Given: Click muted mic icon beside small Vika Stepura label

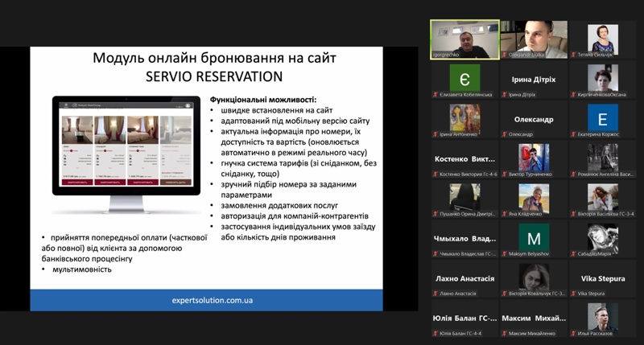Looking at the screenshot, I should 573,294.
